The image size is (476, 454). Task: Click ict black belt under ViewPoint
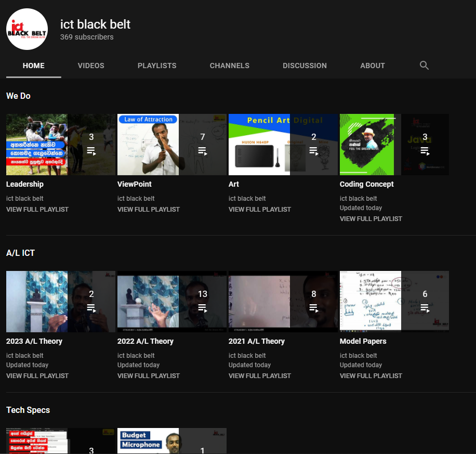[136, 199]
